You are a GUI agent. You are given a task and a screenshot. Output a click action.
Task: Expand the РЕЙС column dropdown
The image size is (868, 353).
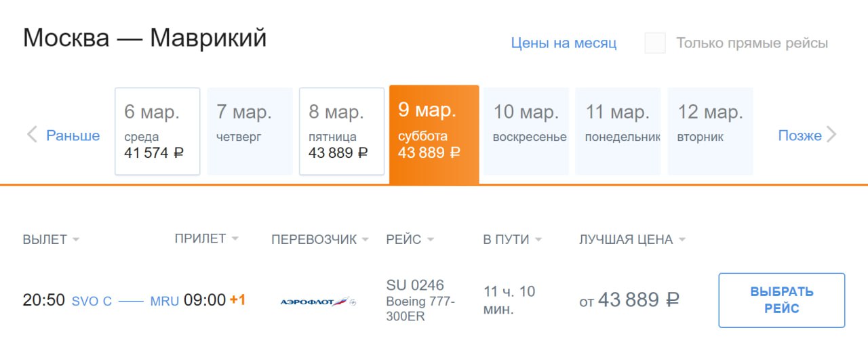[x=430, y=240]
